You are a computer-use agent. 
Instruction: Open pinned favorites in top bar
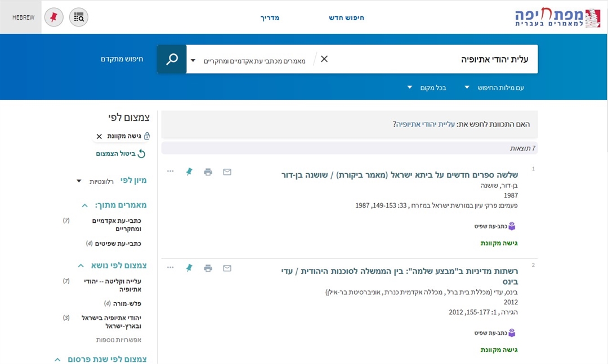(x=53, y=17)
